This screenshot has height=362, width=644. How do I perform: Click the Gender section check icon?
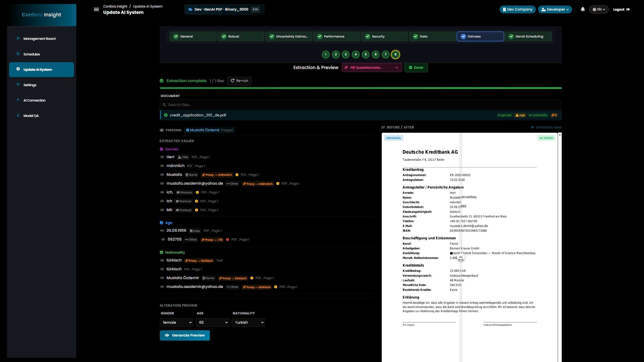(x=162, y=149)
